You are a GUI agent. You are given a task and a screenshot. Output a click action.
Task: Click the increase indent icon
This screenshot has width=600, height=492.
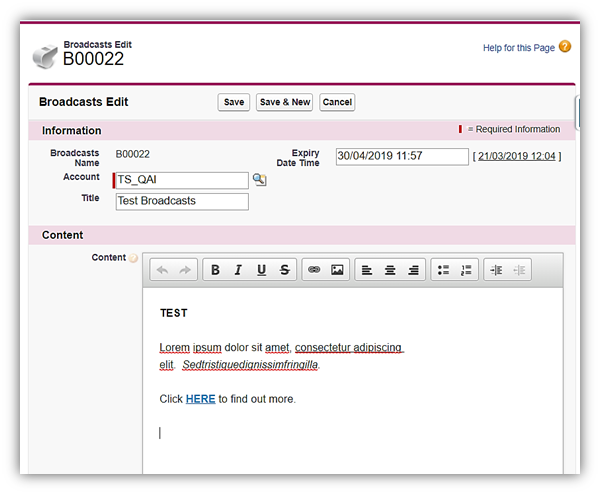[x=496, y=270]
